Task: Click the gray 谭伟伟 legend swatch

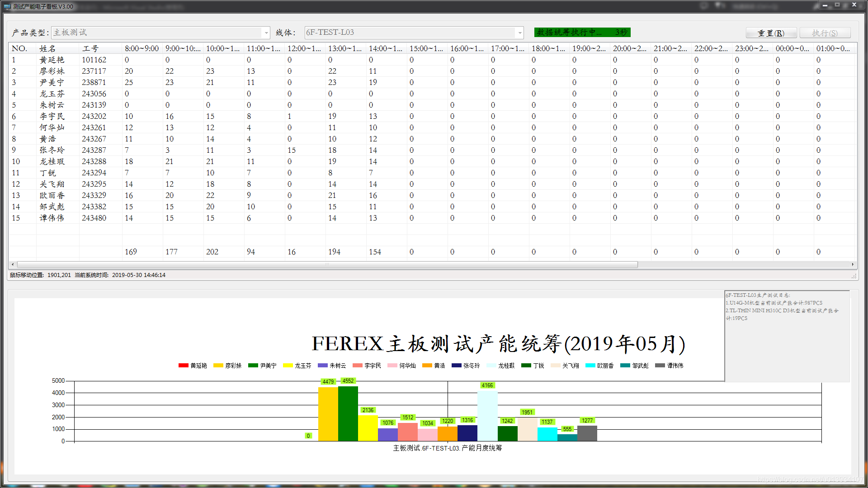Action: 660,366
